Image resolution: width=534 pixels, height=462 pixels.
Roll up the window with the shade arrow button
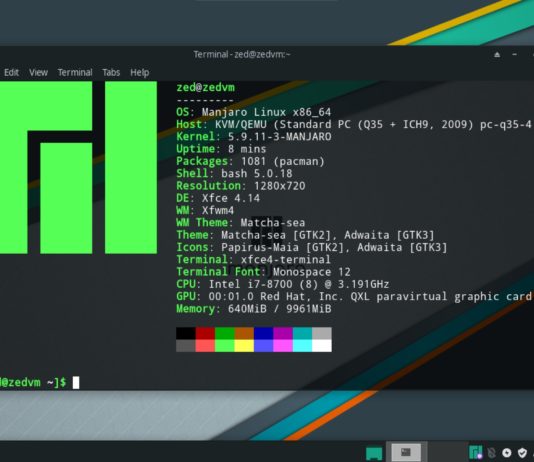pyautogui.click(x=497, y=54)
